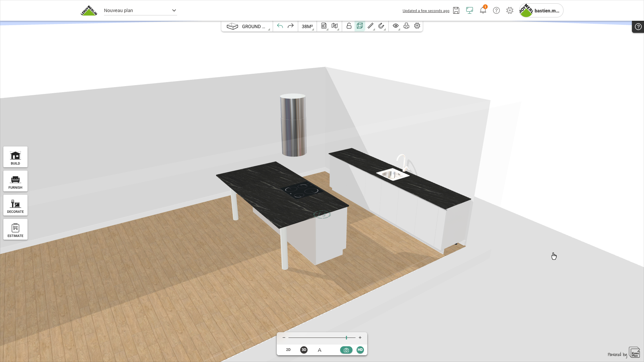Screen dimensions: 644x362
Task: Expand the GROUND floor selector
Action: tap(247, 26)
